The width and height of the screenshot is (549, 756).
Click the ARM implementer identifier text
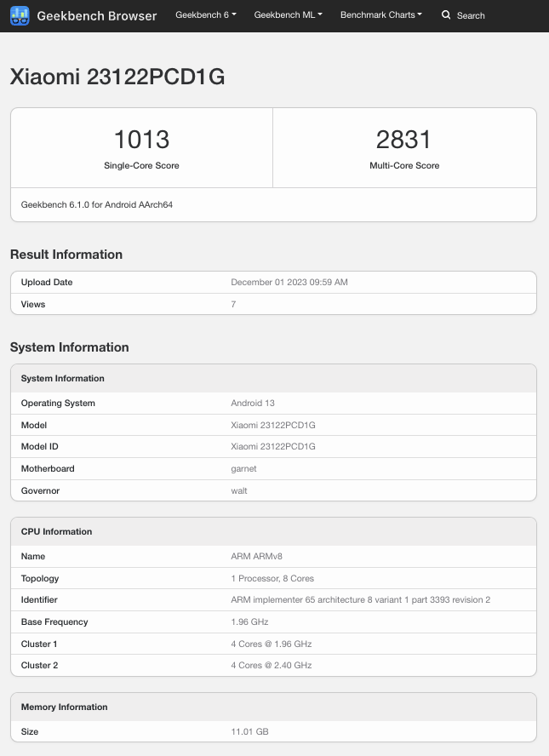(360, 600)
